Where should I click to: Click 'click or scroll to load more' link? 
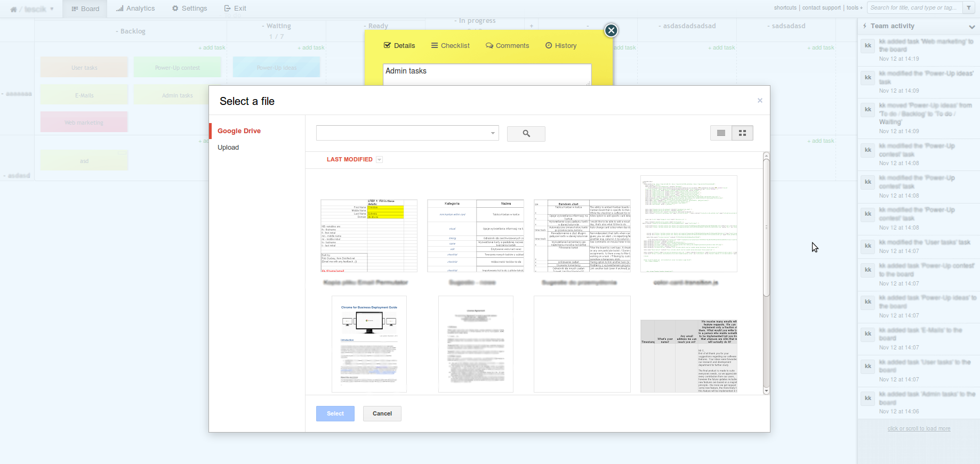click(x=919, y=428)
